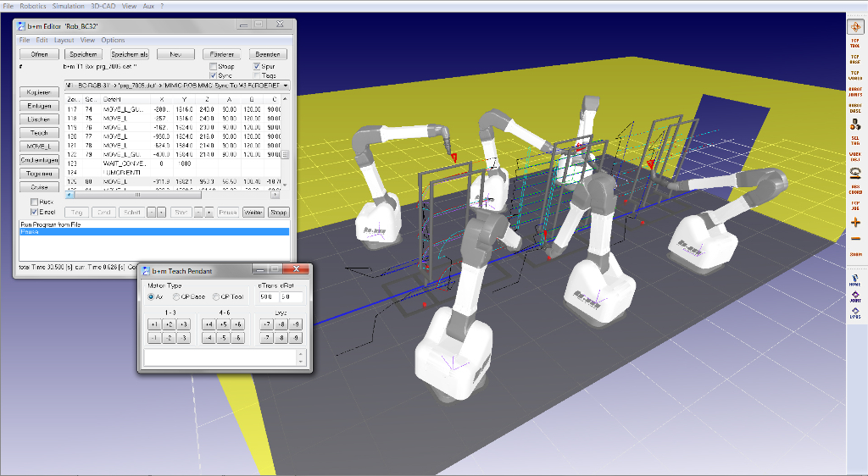868x476 pixels.
Task: Click the Robot Base sidebar icon
Action: point(854,107)
